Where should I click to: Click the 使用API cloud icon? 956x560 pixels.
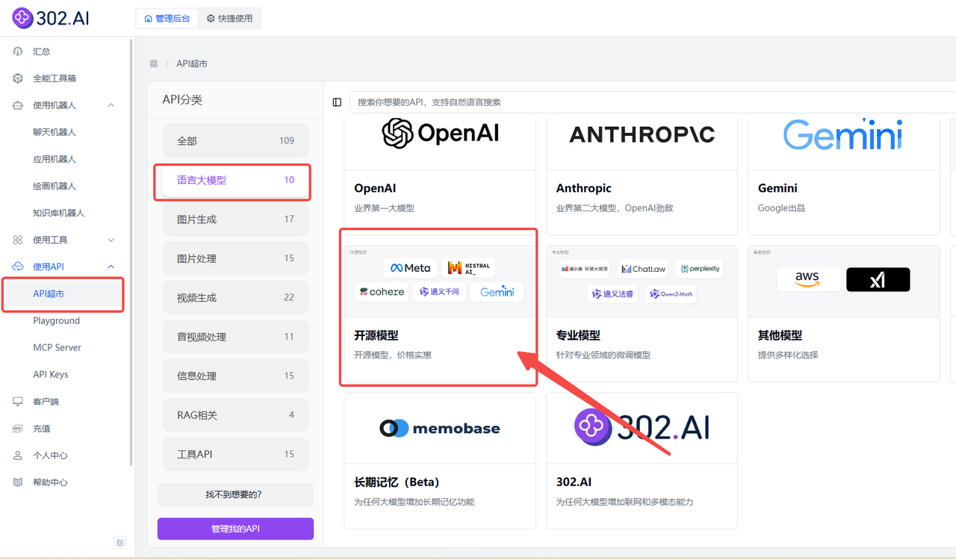click(18, 267)
